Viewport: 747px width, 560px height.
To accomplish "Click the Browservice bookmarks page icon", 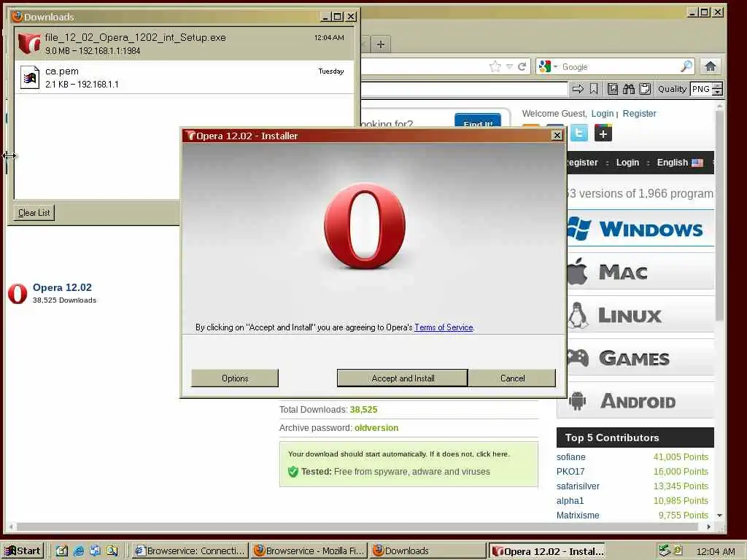I will (x=613, y=89).
